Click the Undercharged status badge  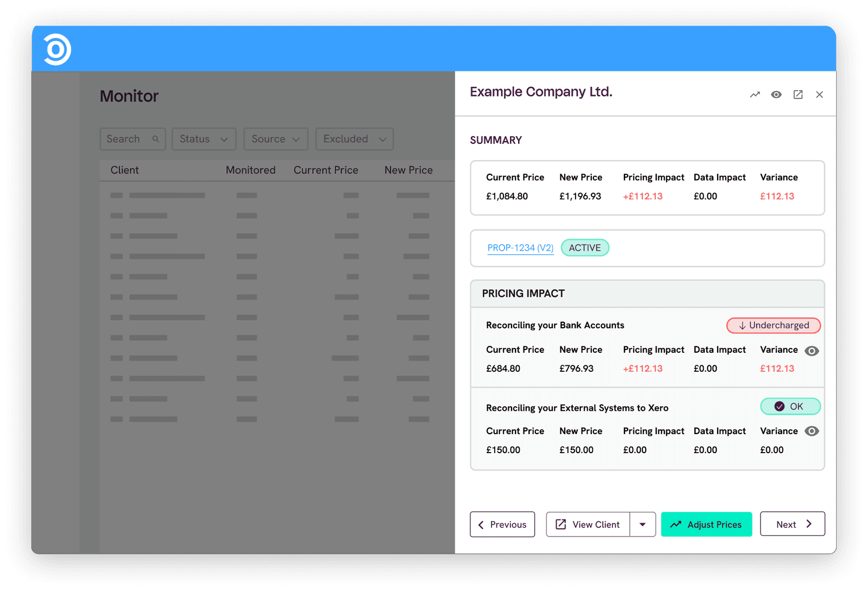(x=774, y=325)
